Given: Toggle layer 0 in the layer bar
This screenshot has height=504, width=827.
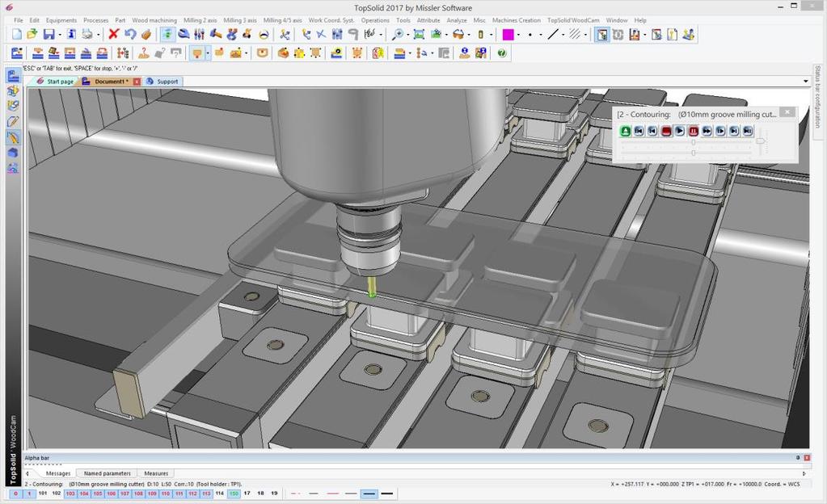Looking at the screenshot, I should (x=16, y=493).
